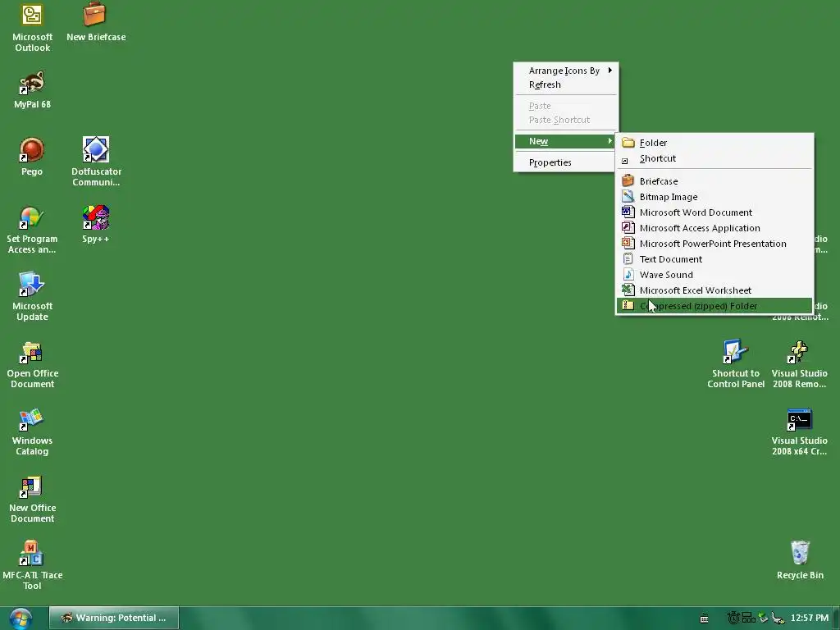Select the Open Office Document icon
Viewport: 840px width, 630px height.
pos(32,363)
